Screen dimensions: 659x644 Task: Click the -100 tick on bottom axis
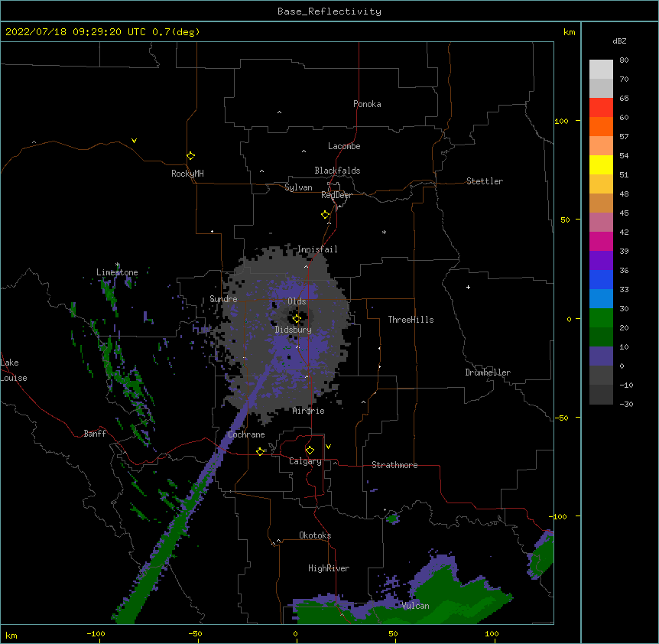96,633
